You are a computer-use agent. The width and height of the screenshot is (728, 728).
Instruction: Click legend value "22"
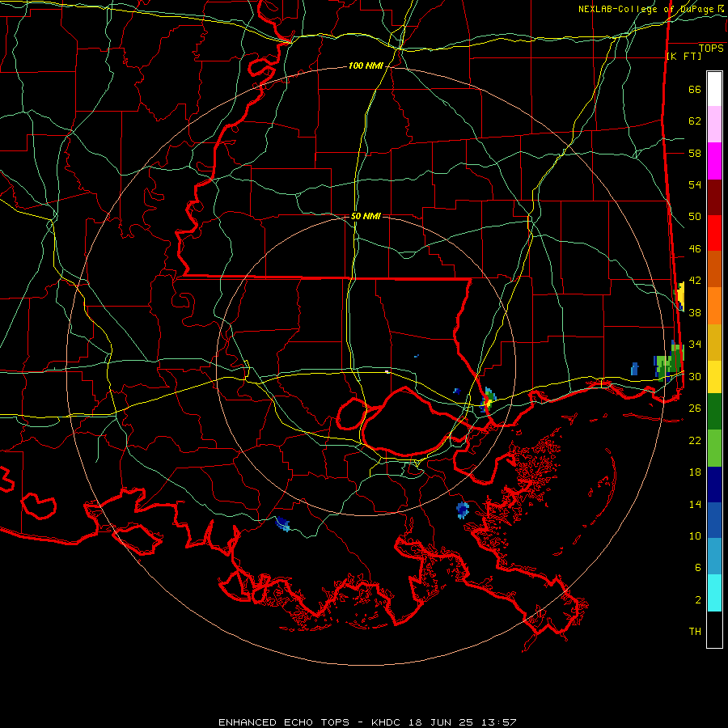(x=695, y=440)
